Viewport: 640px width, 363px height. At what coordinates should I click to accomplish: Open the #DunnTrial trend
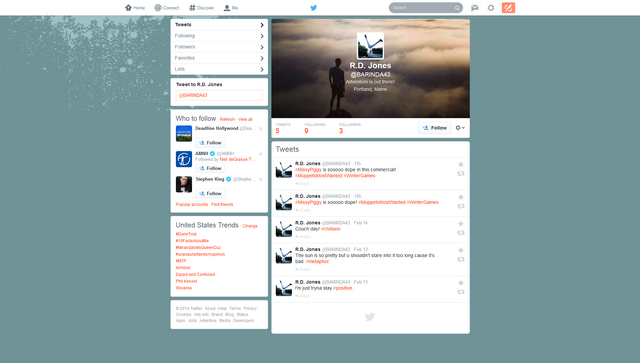point(186,234)
